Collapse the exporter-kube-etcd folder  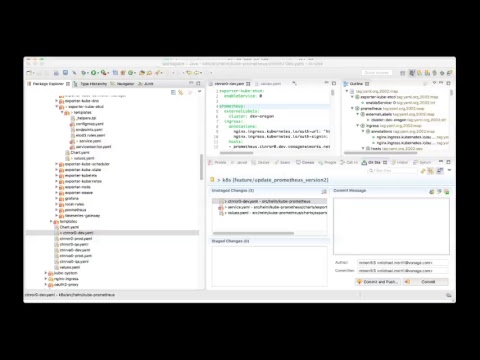57,107
